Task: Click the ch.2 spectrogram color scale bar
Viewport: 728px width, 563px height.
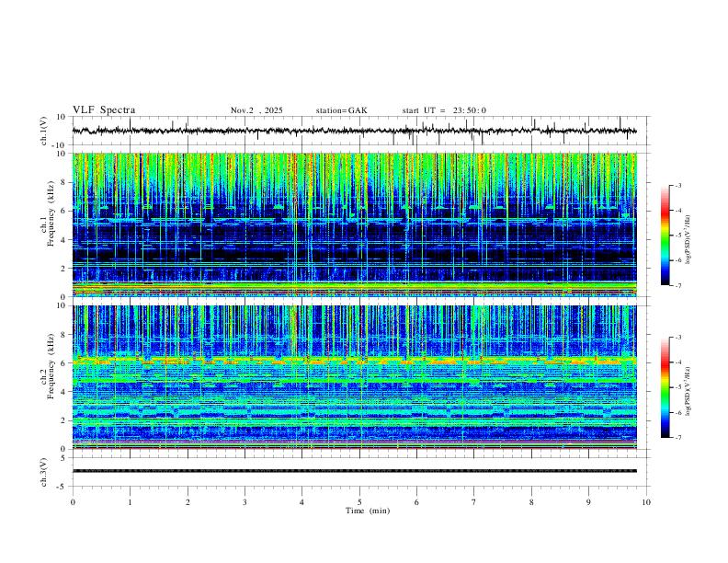Action: coord(665,387)
